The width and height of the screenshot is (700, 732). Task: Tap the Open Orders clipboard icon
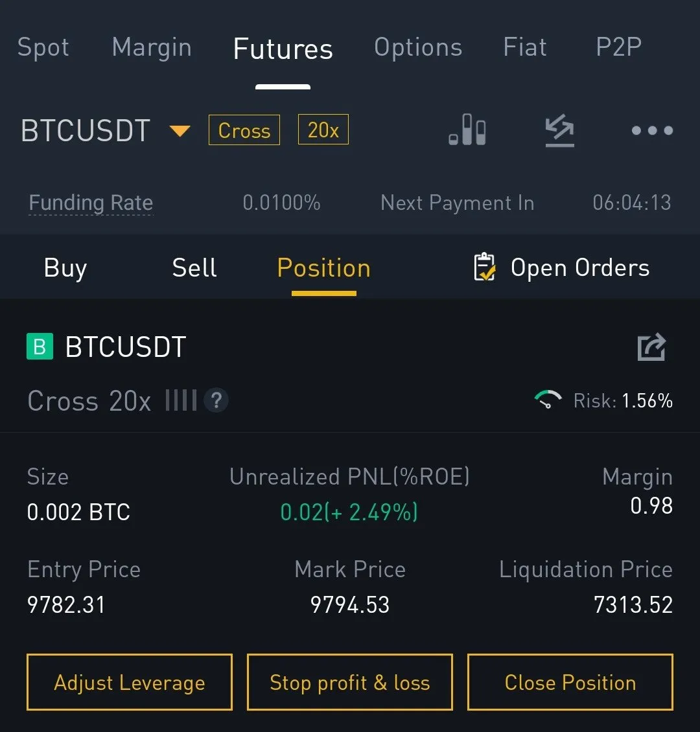(485, 268)
